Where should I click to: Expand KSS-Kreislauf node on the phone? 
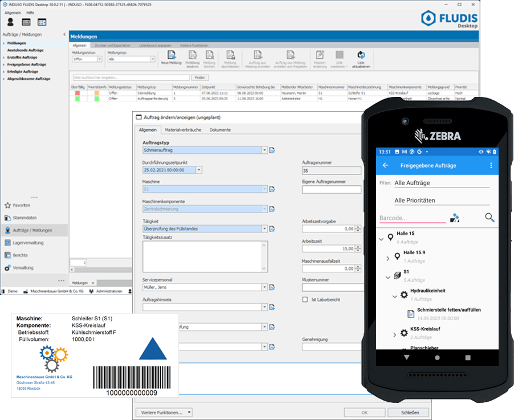point(395,335)
